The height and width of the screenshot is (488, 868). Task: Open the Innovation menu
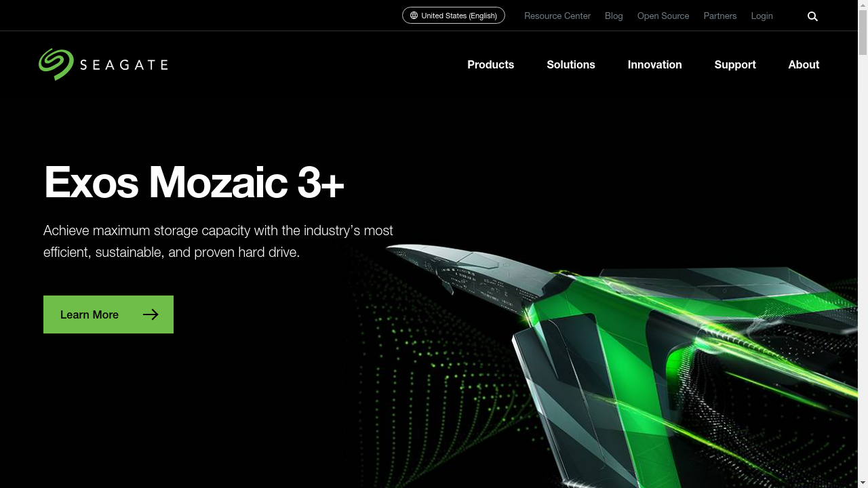pyautogui.click(x=654, y=64)
